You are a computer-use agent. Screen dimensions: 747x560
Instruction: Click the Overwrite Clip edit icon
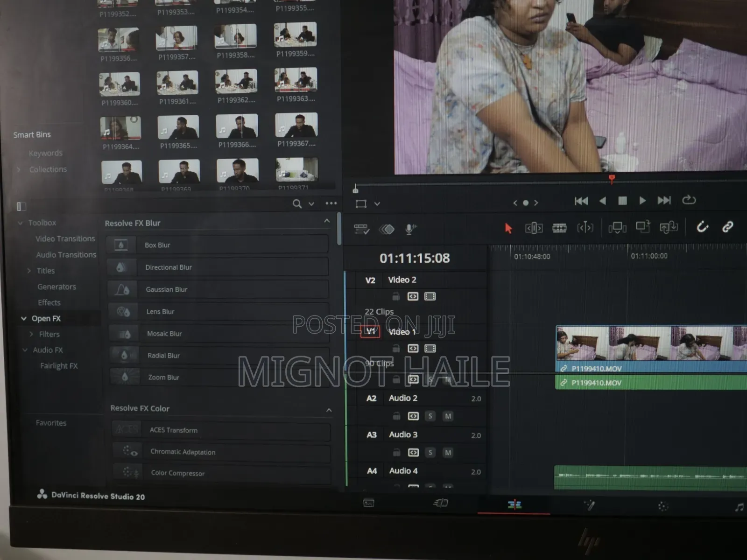pyautogui.click(x=643, y=227)
